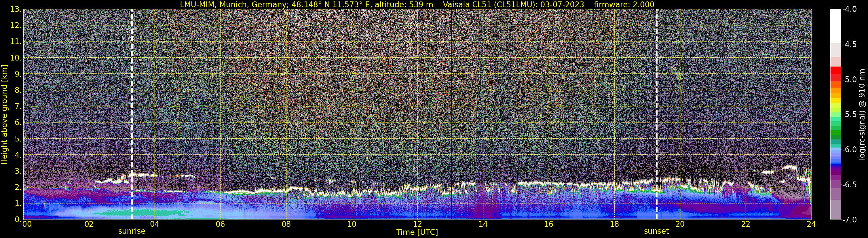Viewport: 868px width, 238px height.
Task: Click the white segment atop the colorbar
Action: [x=836, y=26]
